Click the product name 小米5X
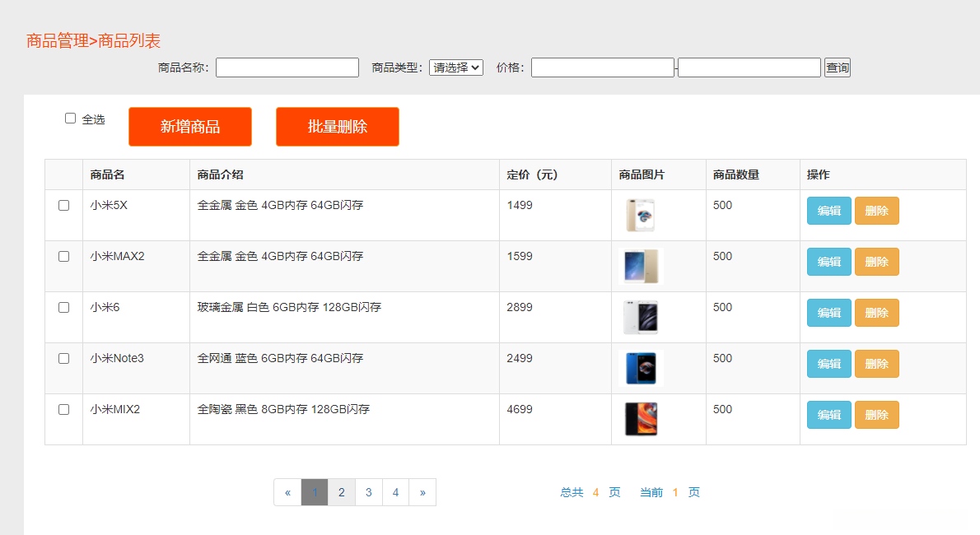The image size is (980, 535). [x=109, y=205]
